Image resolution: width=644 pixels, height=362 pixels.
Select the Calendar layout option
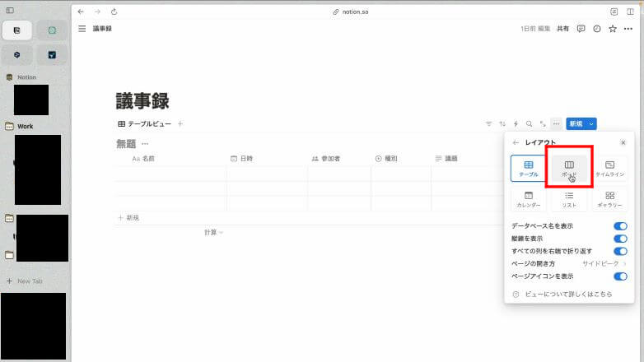(x=529, y=199)
